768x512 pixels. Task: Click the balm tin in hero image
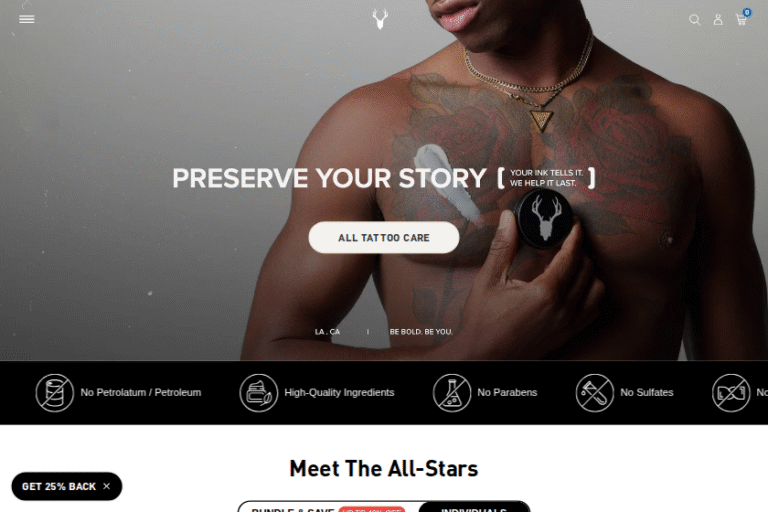[544, 219]
